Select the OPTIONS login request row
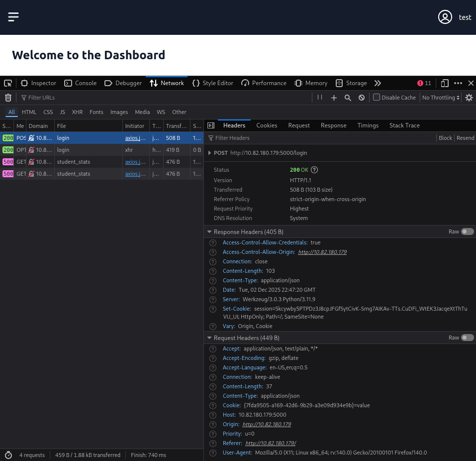 coord(101,150)
